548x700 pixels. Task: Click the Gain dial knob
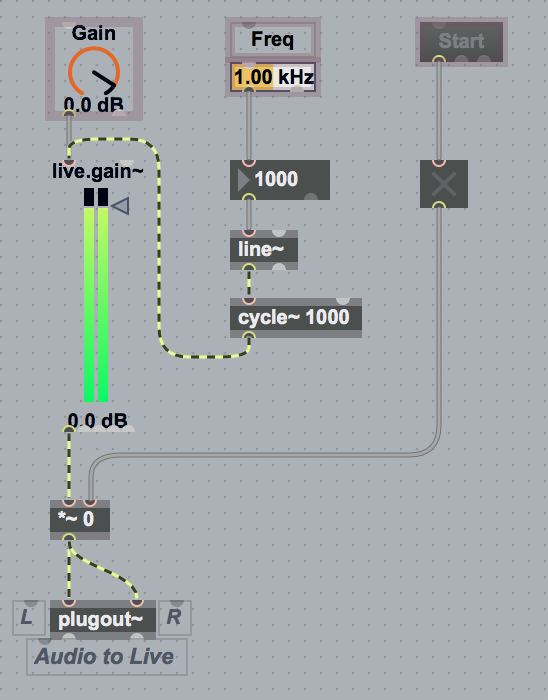click(94, 72)
